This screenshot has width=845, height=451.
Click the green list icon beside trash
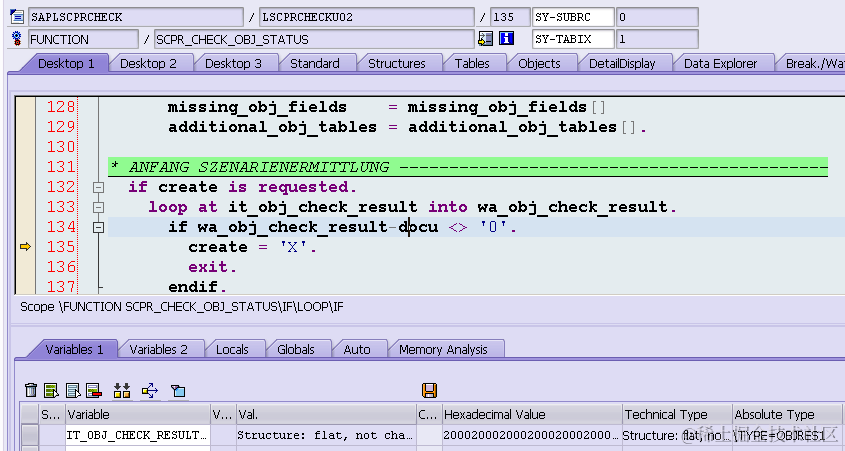51,390
